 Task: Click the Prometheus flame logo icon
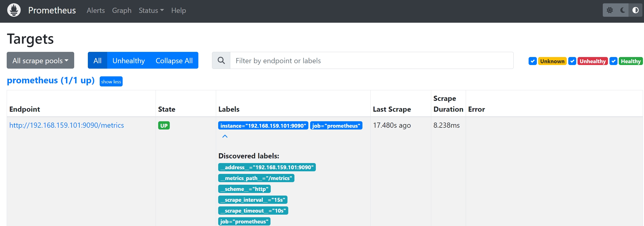(14, 10)
